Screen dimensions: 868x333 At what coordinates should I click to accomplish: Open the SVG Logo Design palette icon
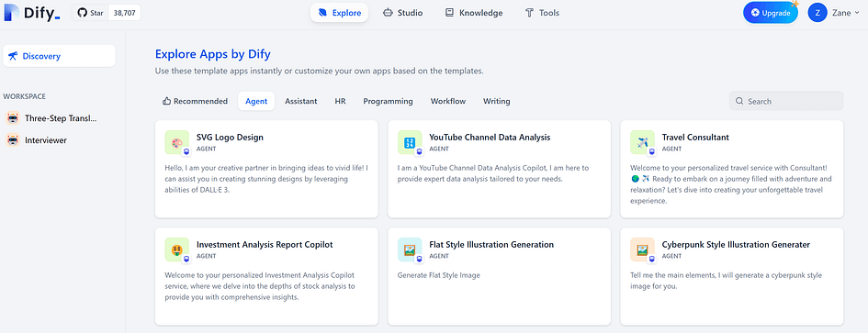176,143
